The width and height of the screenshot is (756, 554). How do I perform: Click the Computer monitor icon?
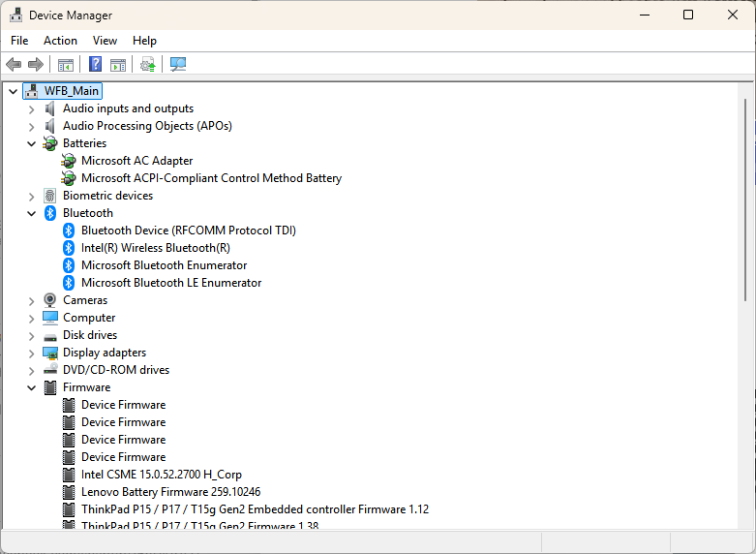pos(50,318)
